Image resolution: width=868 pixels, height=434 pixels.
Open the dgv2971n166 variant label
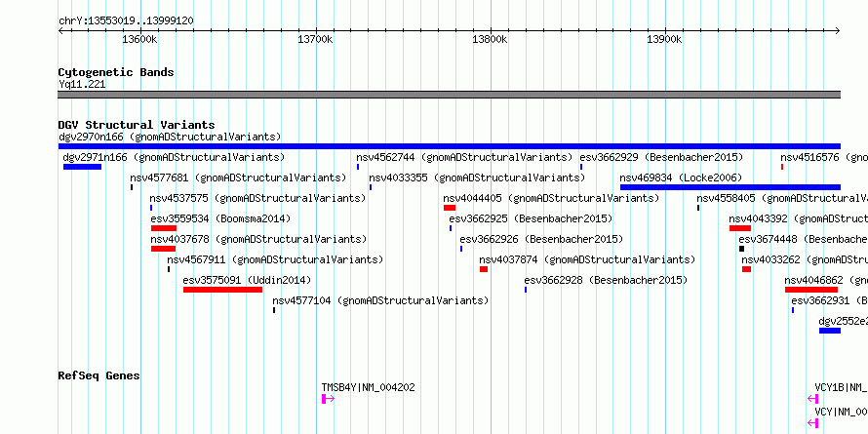[x=174, y=157]
